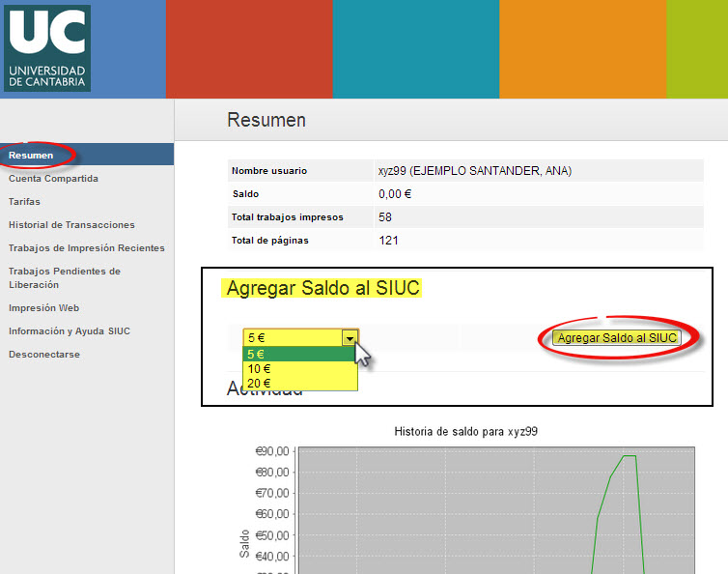
Task: Click the Total trabajos impresos label
Action: [x=288, y=217]
